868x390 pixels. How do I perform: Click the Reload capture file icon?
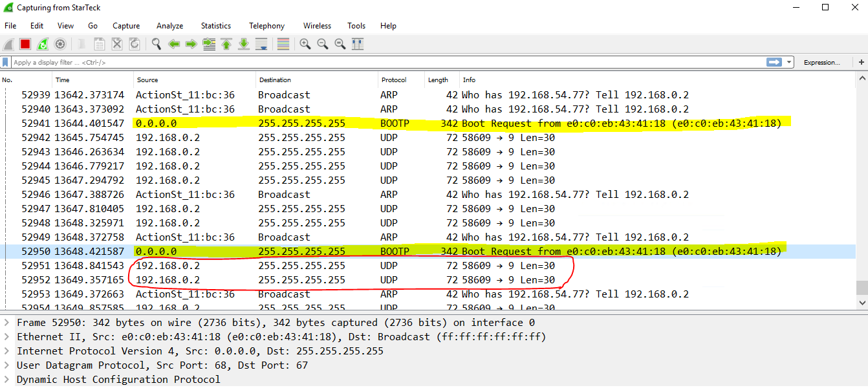tap(135, 44)
